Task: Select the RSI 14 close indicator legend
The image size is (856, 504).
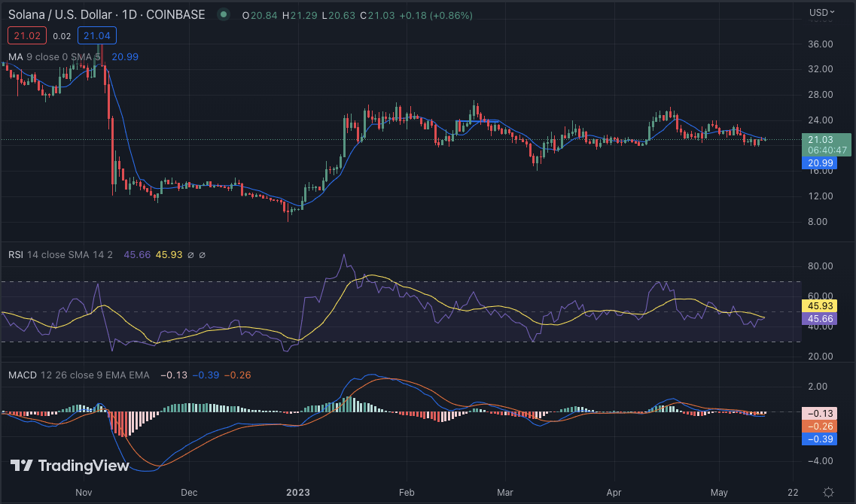Action: point(60,255)
